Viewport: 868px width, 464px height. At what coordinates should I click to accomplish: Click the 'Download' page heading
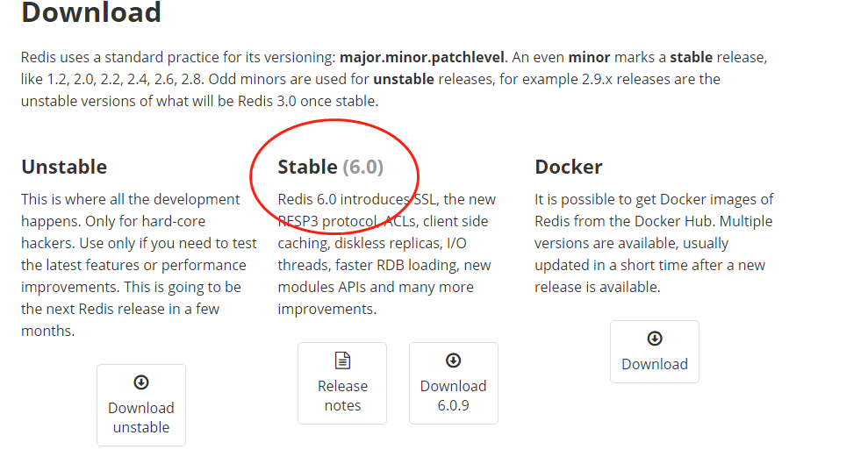(91, 12)
